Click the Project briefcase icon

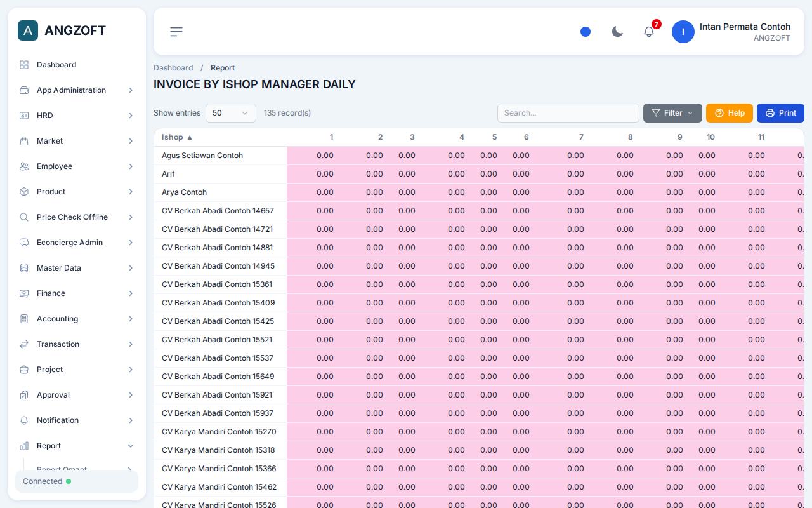pos(24,370)
